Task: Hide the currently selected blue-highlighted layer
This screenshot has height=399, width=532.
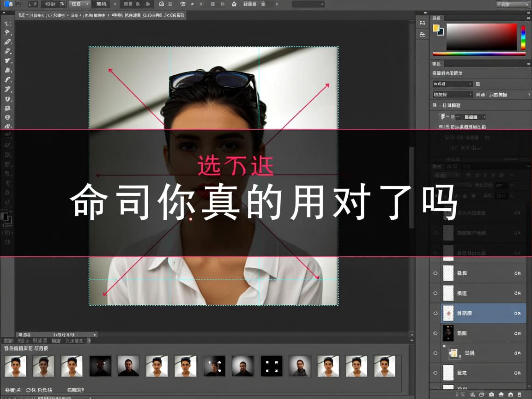Action: (x=435, y=313)
